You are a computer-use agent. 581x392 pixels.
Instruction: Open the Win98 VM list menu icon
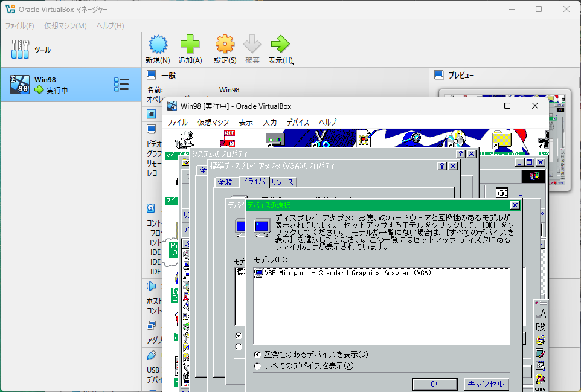[x=121, y=85]
